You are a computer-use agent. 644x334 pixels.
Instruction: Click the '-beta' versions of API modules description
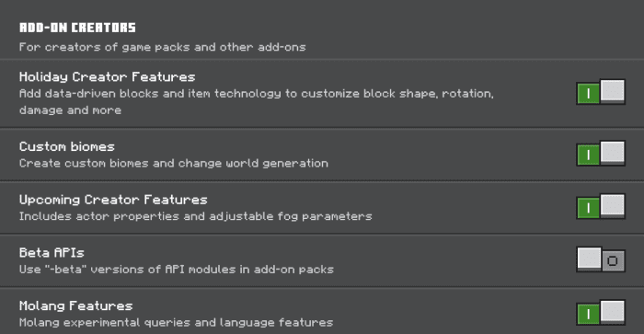pos(177,269)
